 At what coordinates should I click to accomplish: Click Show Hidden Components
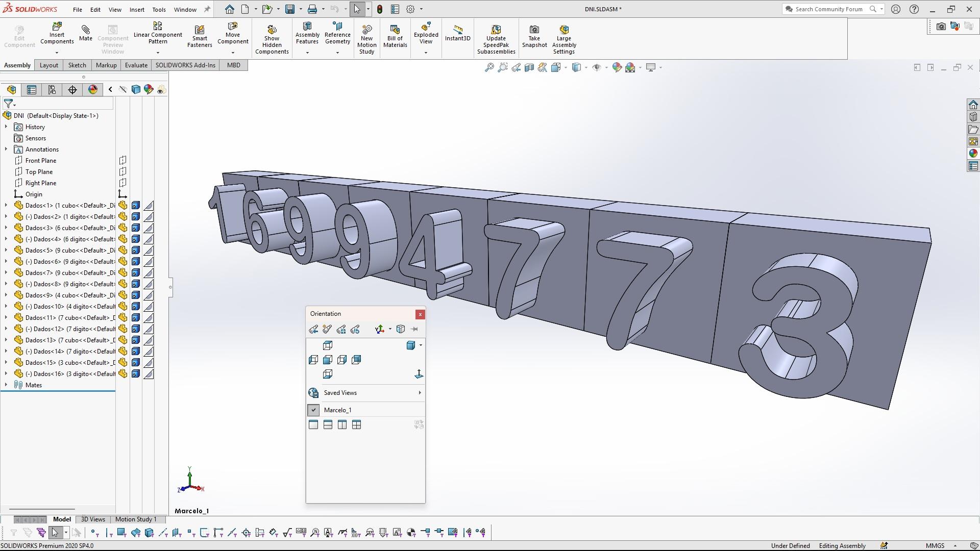coord(272,39)
